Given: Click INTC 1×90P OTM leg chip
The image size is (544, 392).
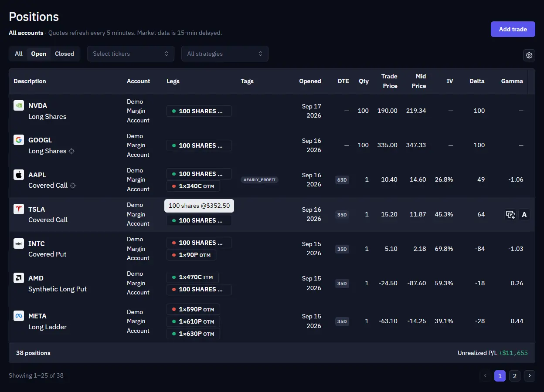Looking at the screenshot, I should click(191, 255).
